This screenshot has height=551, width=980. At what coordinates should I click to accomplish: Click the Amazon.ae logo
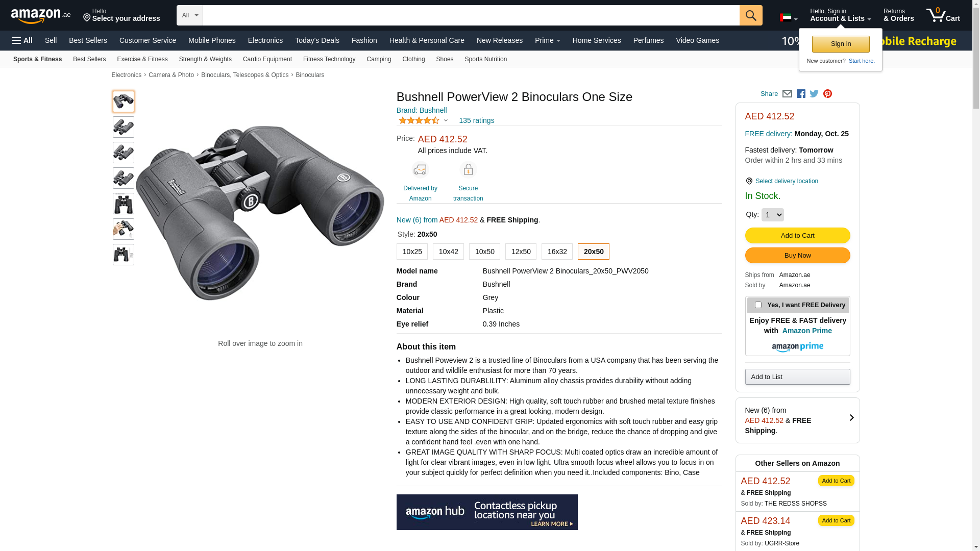[x=40, y=16]
